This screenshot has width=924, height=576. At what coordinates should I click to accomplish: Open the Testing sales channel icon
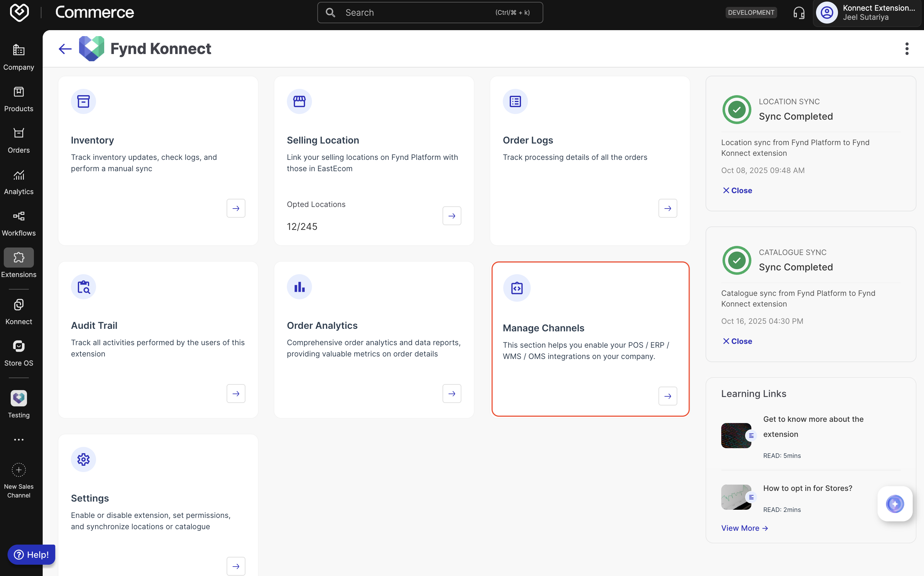(x=19, y=399)
